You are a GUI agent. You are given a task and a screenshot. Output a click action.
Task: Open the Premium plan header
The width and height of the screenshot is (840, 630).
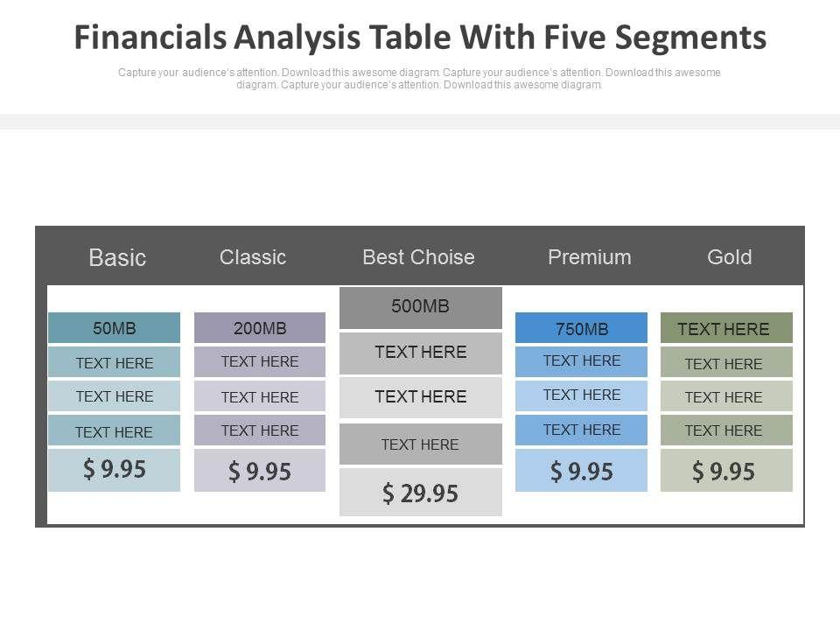[x=589, y=257]
